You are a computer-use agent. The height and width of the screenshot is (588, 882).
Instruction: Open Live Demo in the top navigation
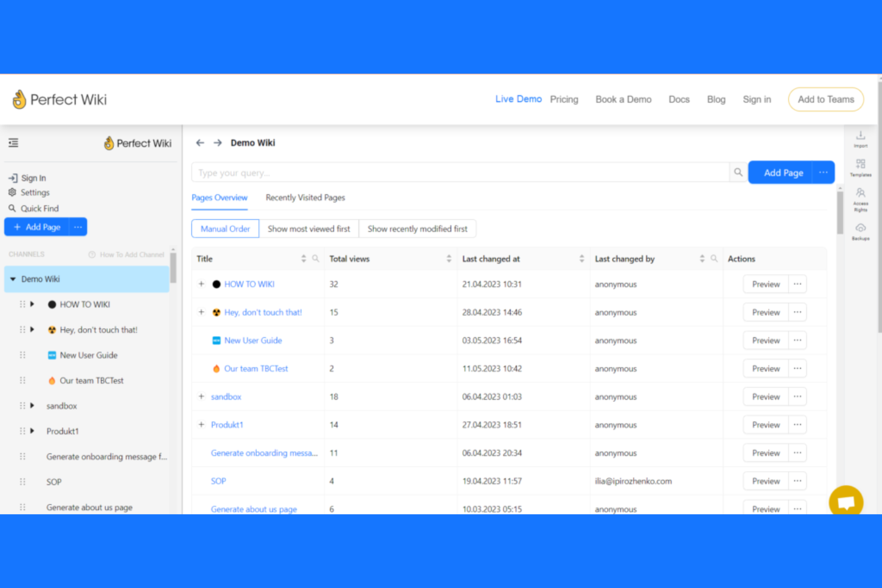click(518, 99)
